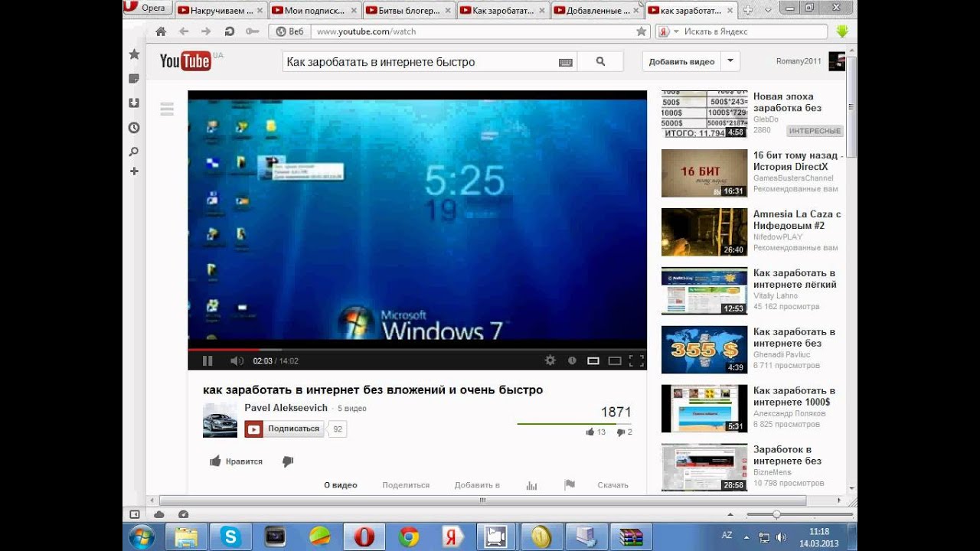980x551 pixels.
Task: Open the Pavel Alekseevich channel link
Action: pyautogui.click(x=286, y=408)
